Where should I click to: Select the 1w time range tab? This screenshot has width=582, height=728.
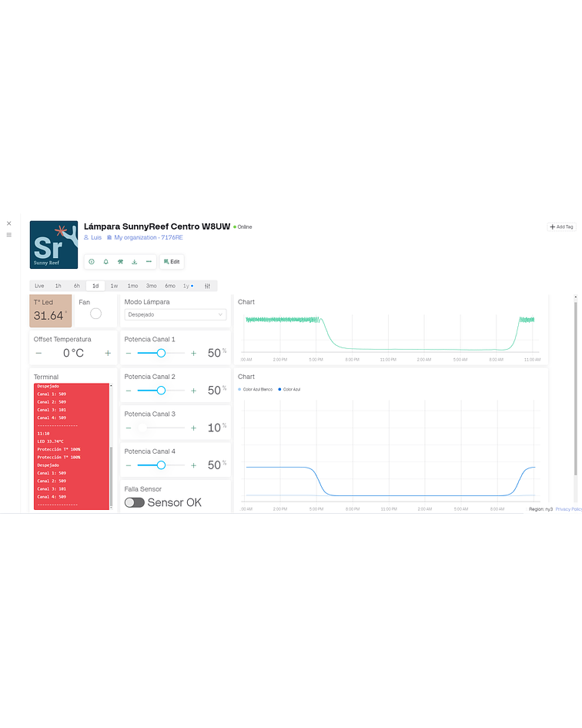pos(114,286)
